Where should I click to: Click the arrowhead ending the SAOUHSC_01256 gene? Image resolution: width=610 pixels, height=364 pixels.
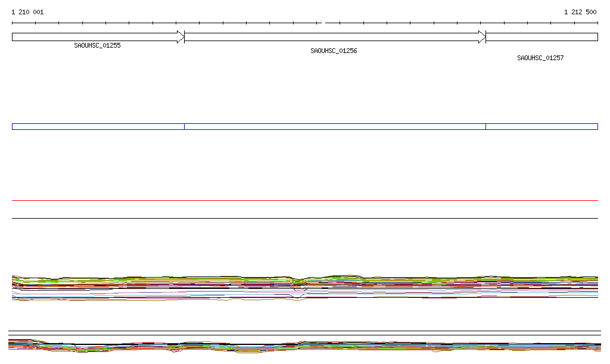point(482,37)
